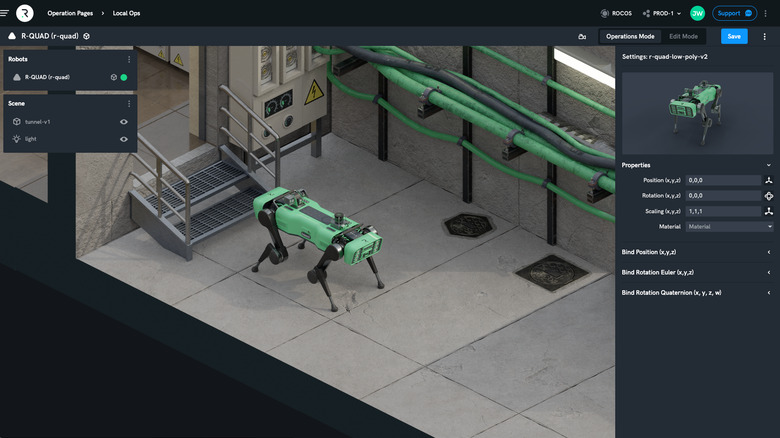The image size is (780, 438).
Task: Click the blue Save button
Action: click(x=734, y=36)
